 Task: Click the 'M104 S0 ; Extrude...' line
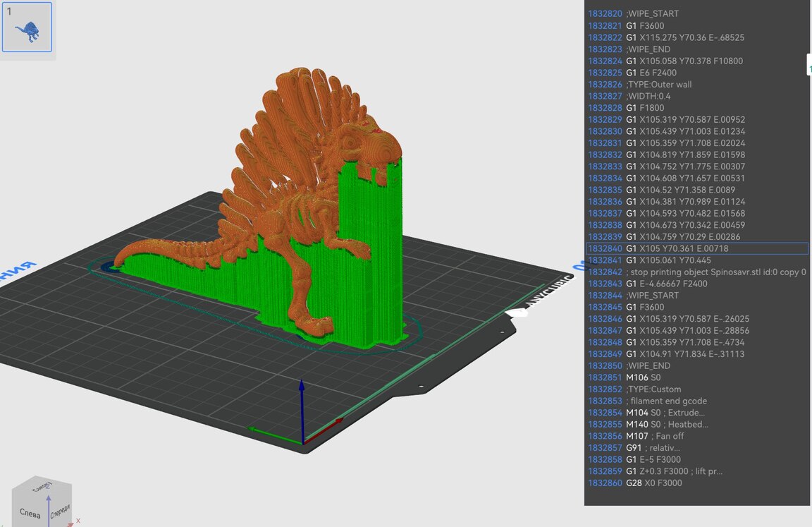click(665, 413)
